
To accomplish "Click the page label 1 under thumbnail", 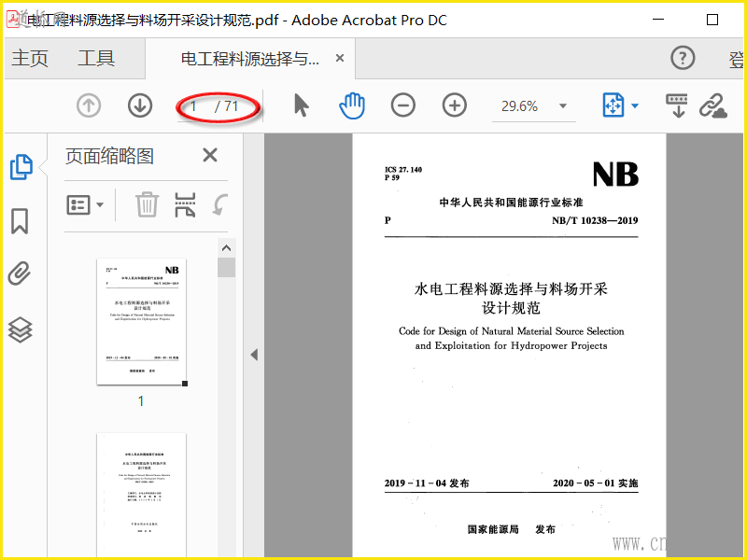I will coord(141,401).
